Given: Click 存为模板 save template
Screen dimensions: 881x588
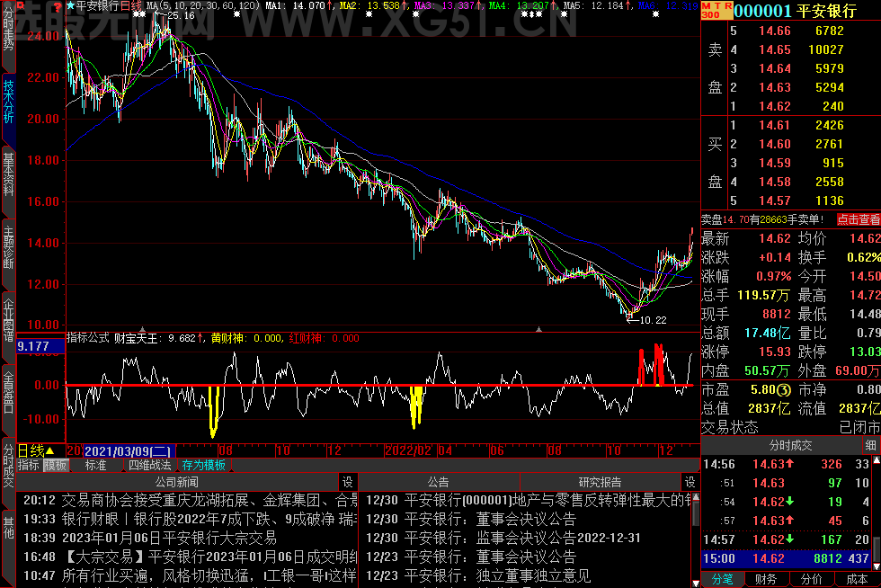Looking at the screenshot, I should click(x=203, y=466).
